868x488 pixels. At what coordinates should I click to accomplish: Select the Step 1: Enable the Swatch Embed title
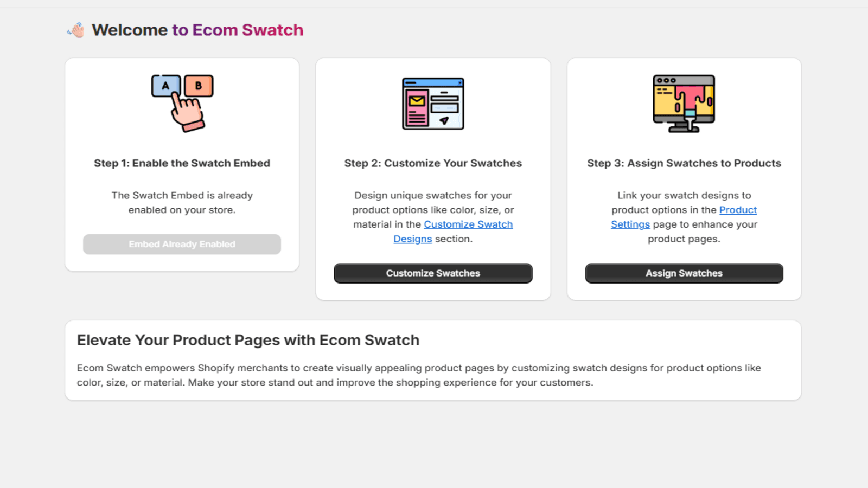[182, 163]
